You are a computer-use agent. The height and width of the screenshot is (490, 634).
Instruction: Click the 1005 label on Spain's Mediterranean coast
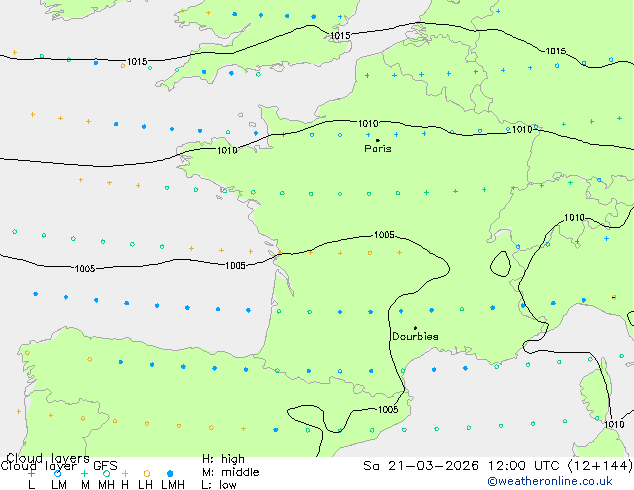pyautogui.click(x=388, y=410)
